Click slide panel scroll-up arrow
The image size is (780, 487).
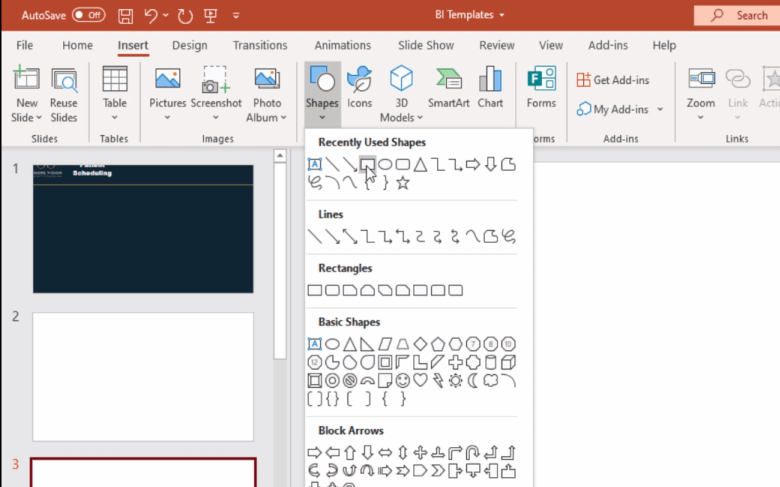pos(280,156)
